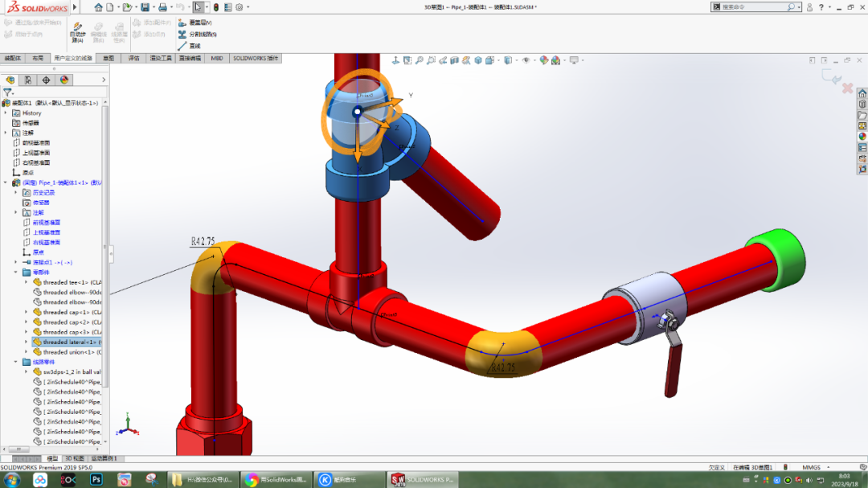The height and width of the screenshot is (488, 868).
Task: Save the assembly with the floppy disk icon
Action: click(145, 7)
